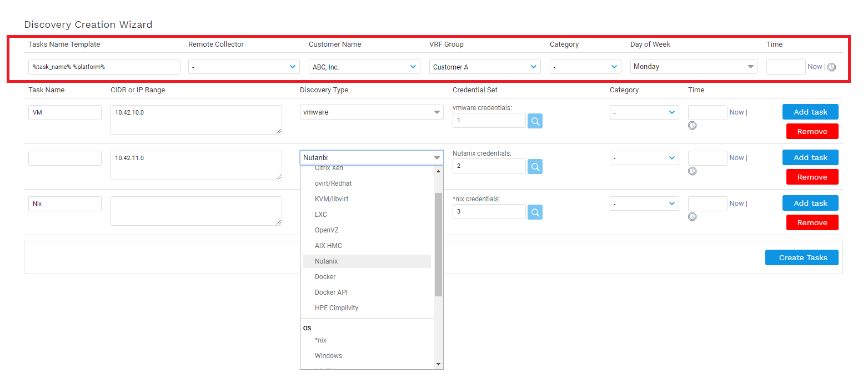Click the search icon beside Nutanix credentials

(x=535, y=166)
